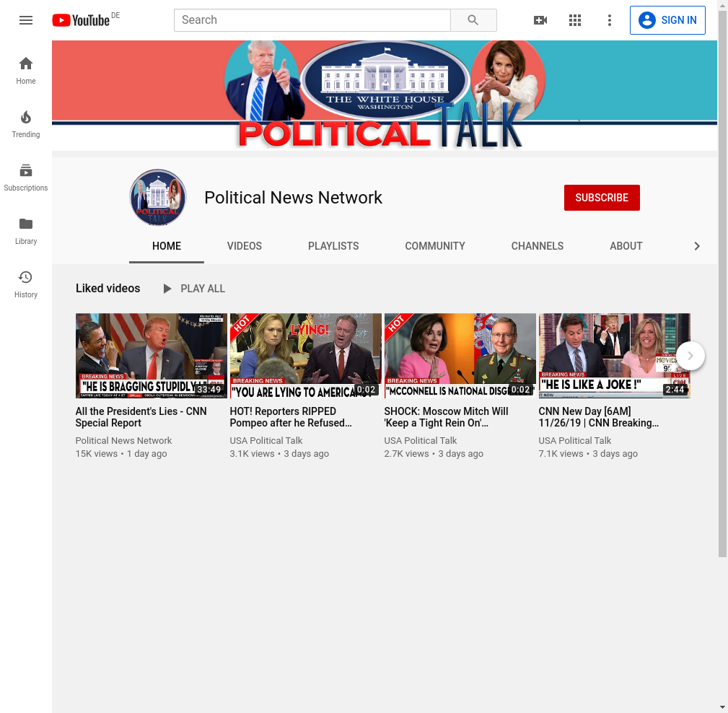
Task: Click the Political Talk channel banner
Action: pyautogui.click(x=385, y=95)
